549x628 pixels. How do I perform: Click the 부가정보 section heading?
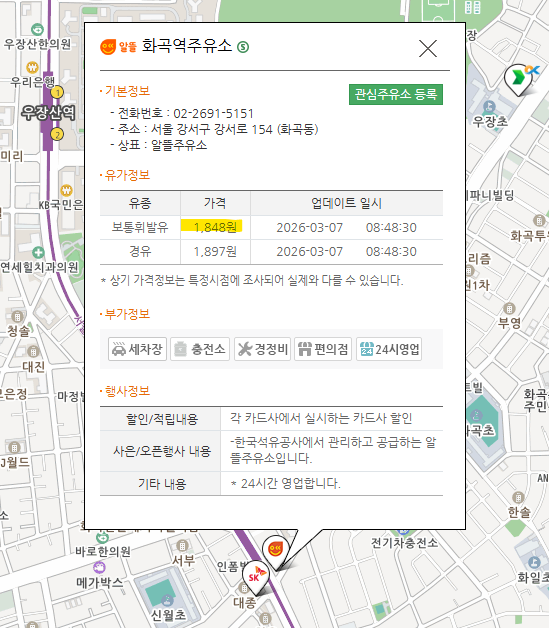[x=127, y=314]
